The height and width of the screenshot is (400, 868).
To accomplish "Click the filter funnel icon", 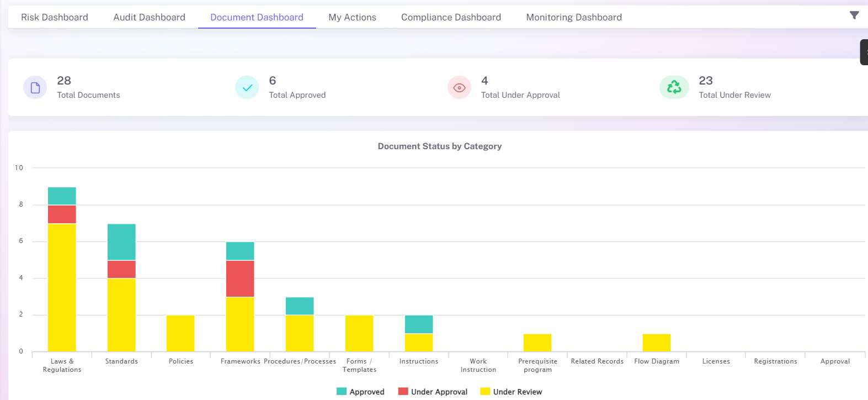I will [x=854, y=15].
